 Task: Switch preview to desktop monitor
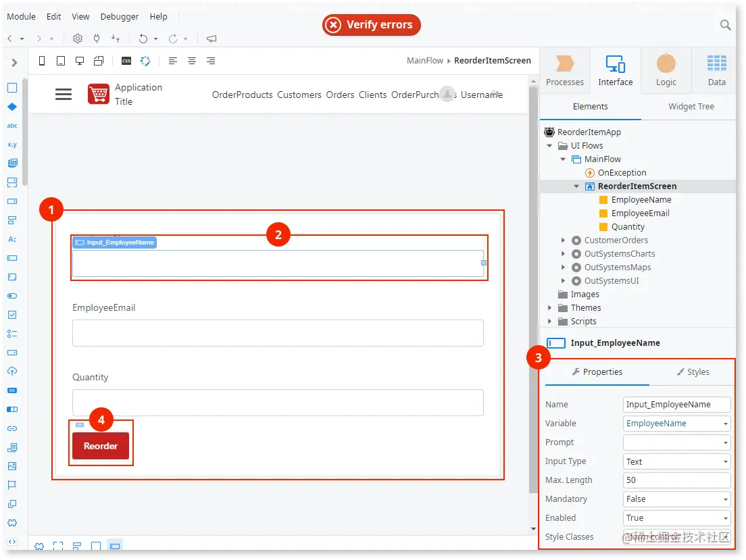(80, 61)
